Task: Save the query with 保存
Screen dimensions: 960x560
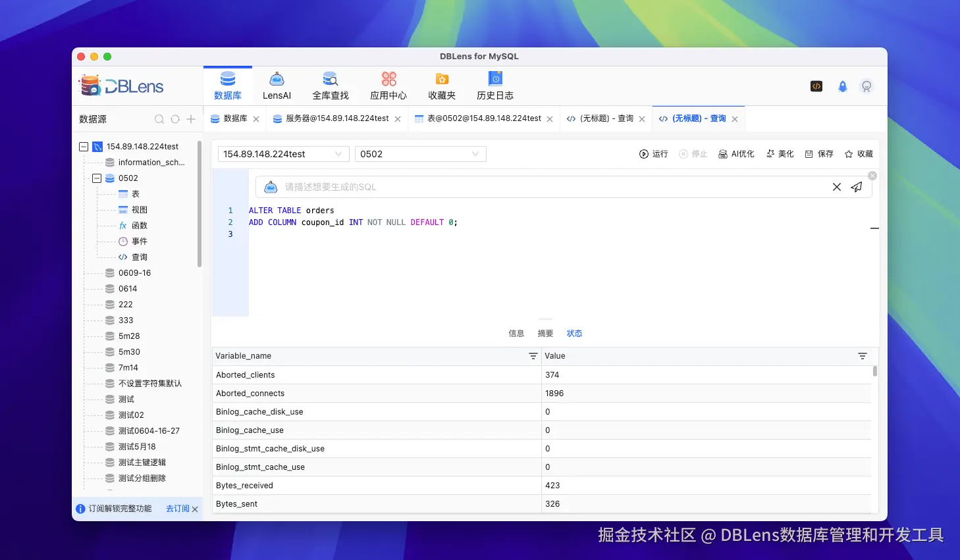Action: pyautogui.click(x=819, y=154)
